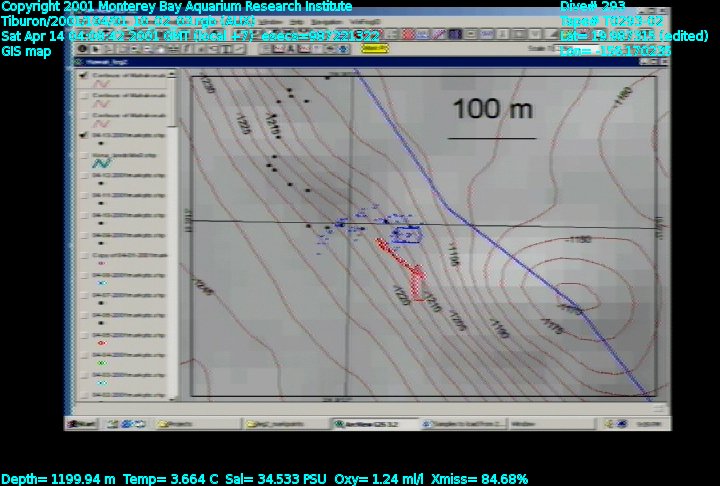The height and width of the screenshot is (486, 720).
Task: Uncheck the checked 04-13-2001 mahukona.shp theme
Action: [82, 133]
